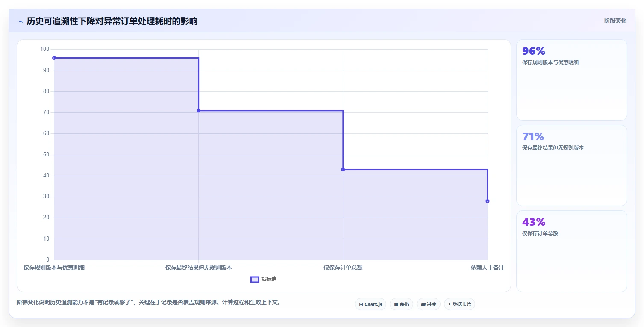Click the title icon before 历史可追溯性
This screenshot has width=644, height=327.
coord(20,21)
